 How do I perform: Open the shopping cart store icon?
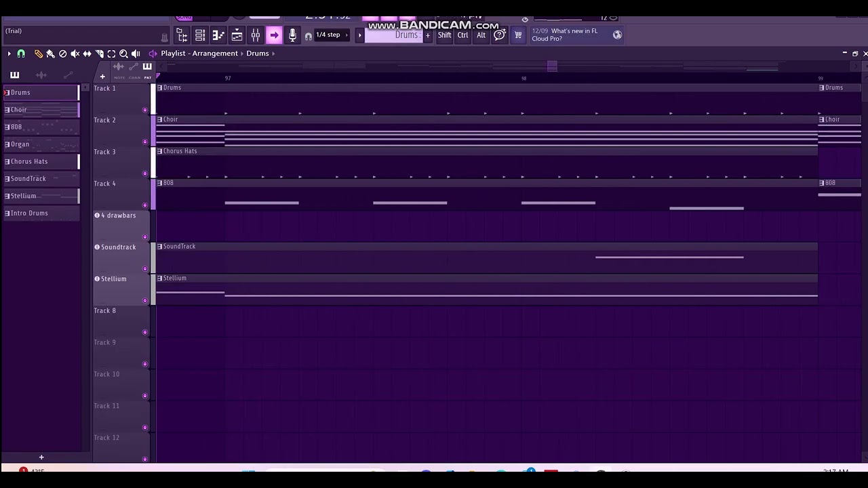coord(518,35)
